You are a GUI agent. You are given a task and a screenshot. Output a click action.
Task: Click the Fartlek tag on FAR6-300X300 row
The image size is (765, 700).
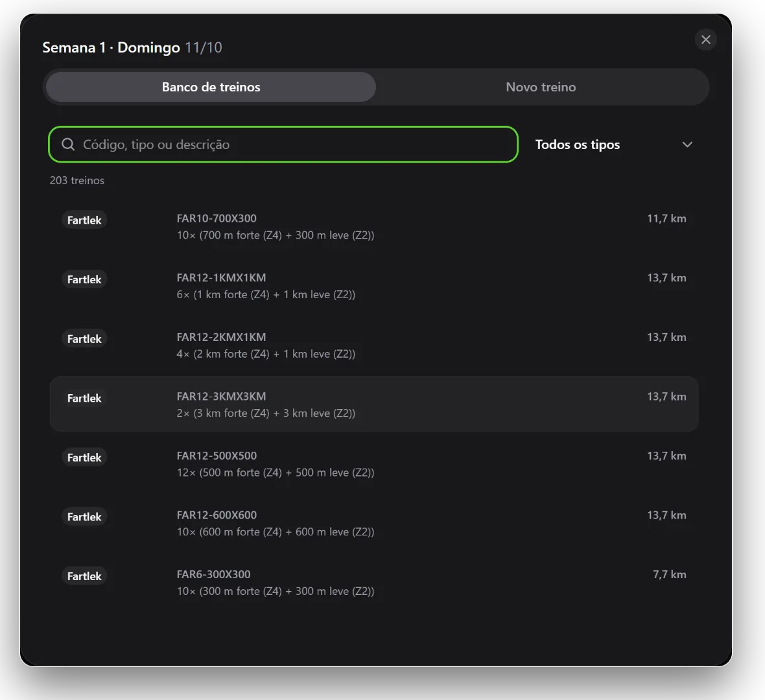(84, 576)
